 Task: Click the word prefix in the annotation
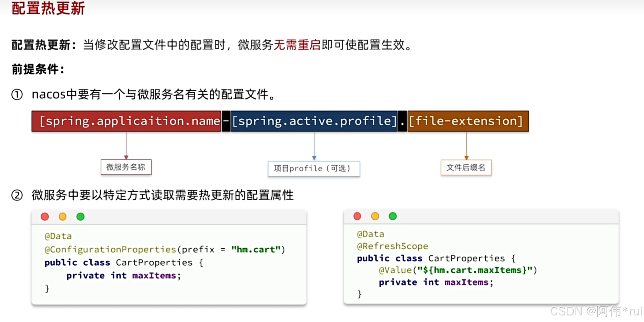(198, 250)
